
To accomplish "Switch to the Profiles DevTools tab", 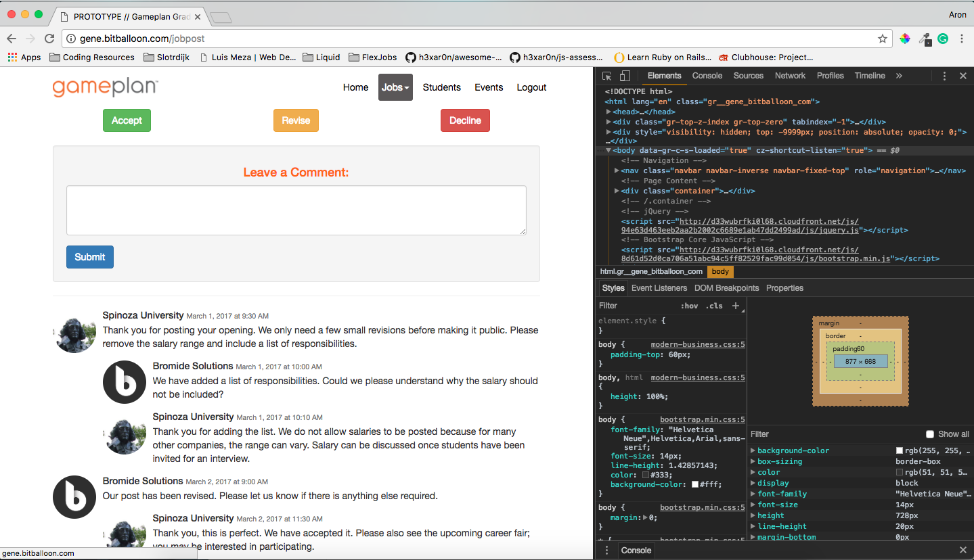I will tap(830, 76).
